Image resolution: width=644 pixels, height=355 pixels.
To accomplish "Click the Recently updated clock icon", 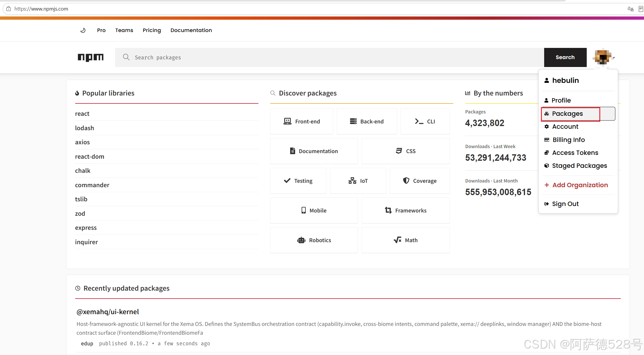I will (x=78, y=288).
